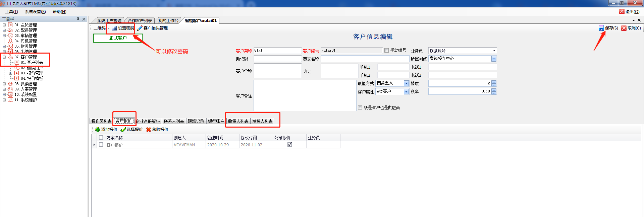Viewport: 644px width, 217px height.
Task: Enable the 手动编号 checkbox
Action: click(x=387, y=51)
